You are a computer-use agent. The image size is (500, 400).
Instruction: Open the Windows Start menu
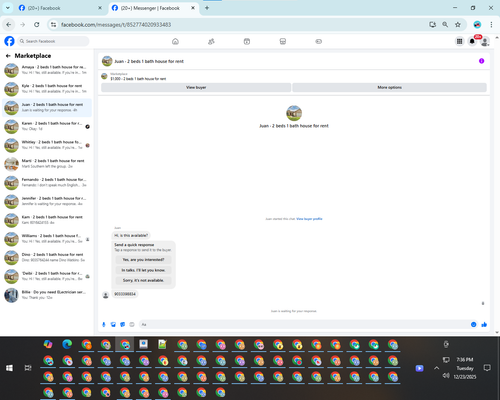point(9,368)
